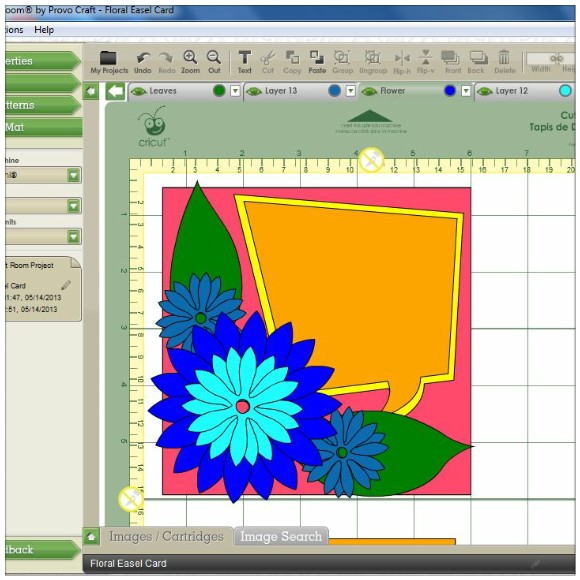Image resolution: width=580 pixels, height=580 pixels.
Task: Undo the last action
Action: click(x=143, y=62)
